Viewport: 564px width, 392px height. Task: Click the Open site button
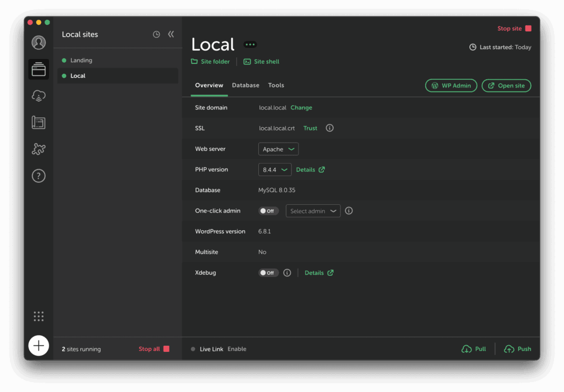pos(506,85)
